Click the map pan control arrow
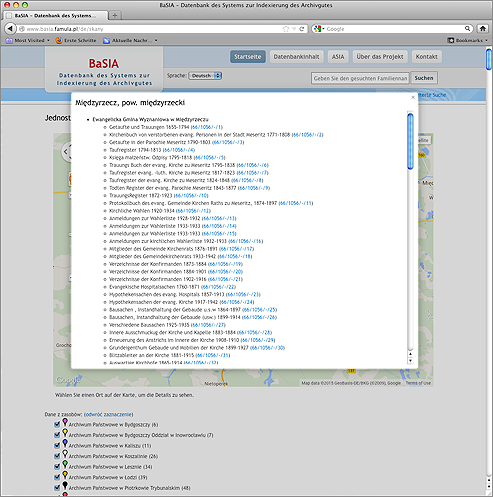 (66, 152)
